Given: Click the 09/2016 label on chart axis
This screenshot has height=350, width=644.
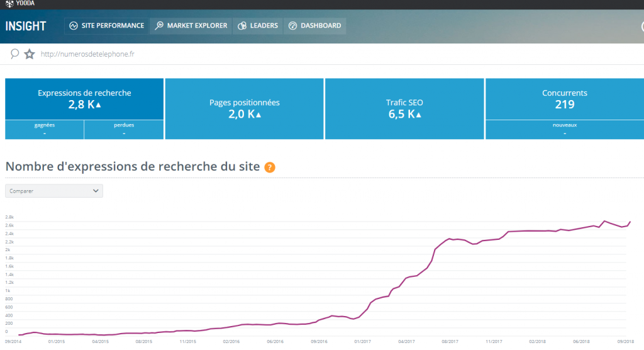Looking at the screenshot, I should 318,342.
